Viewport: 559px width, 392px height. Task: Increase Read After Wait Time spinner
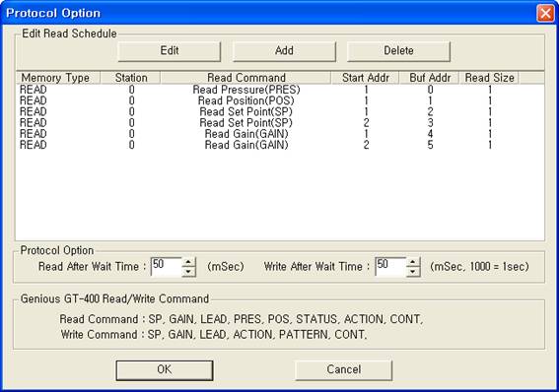point(188,262)
